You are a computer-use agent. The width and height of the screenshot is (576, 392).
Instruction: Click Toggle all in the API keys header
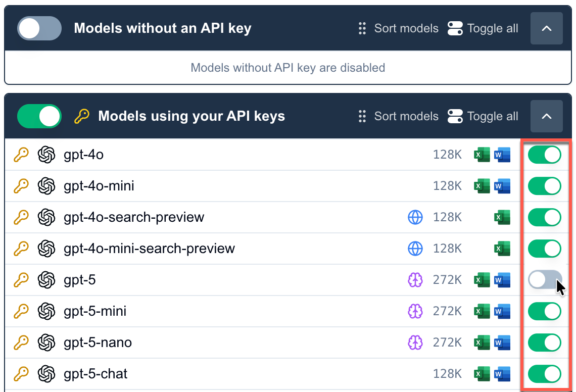tap(483, 116)
